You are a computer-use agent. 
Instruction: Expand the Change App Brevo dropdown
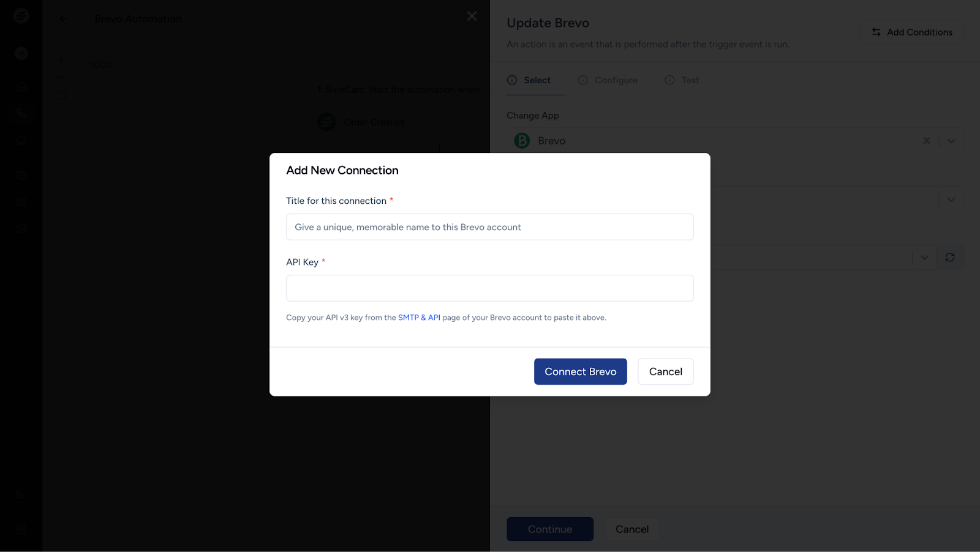point(951,141)
